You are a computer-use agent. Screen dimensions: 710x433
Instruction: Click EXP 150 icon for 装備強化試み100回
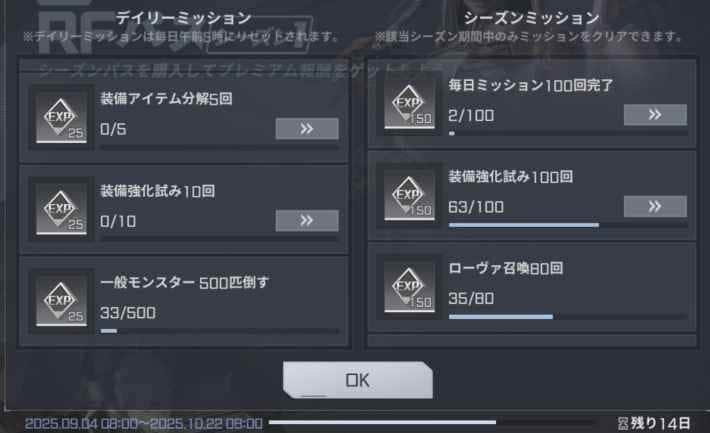(x=409, y=196)
